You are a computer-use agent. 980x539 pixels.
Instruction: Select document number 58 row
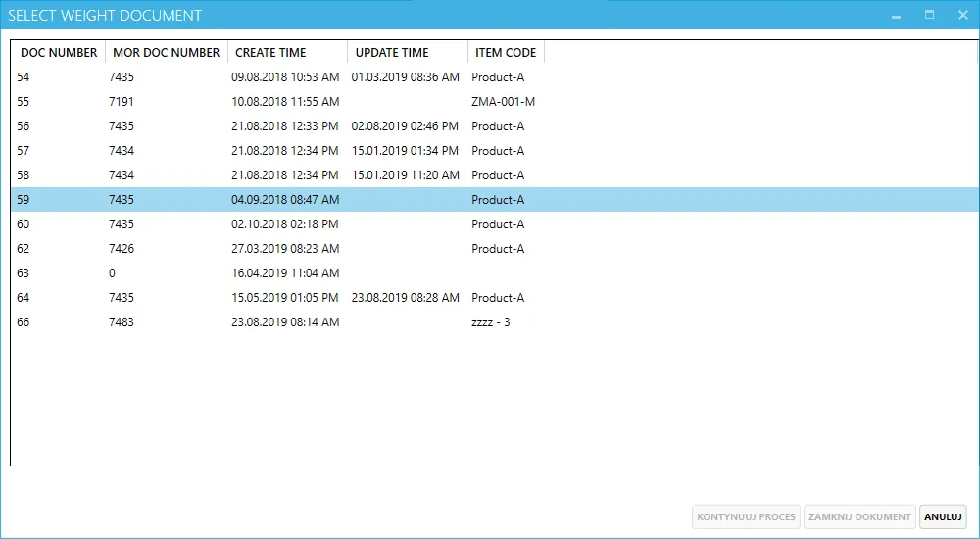pos(495,175)
